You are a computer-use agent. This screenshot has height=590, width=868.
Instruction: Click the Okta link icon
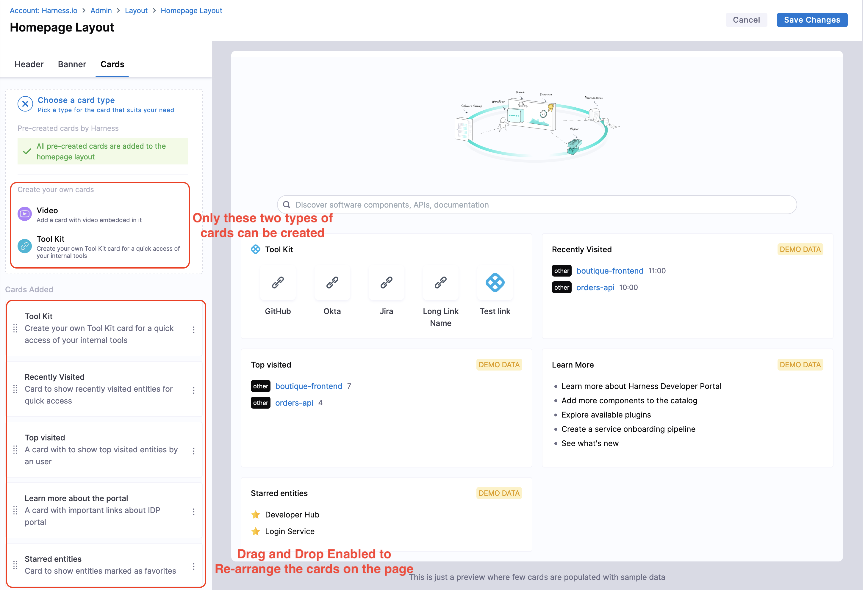332,283
